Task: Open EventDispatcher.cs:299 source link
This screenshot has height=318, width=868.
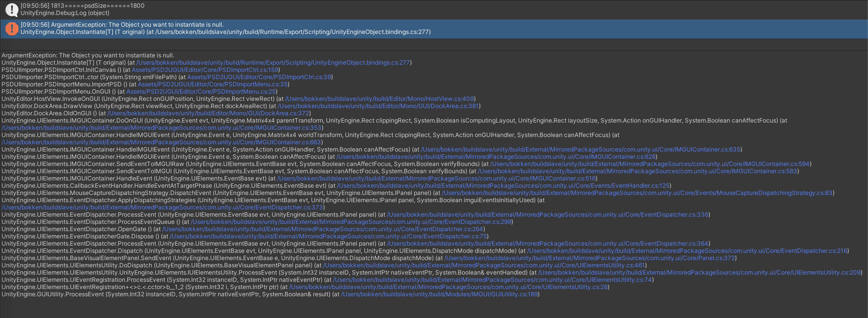Action: click(x=351, y=222)
